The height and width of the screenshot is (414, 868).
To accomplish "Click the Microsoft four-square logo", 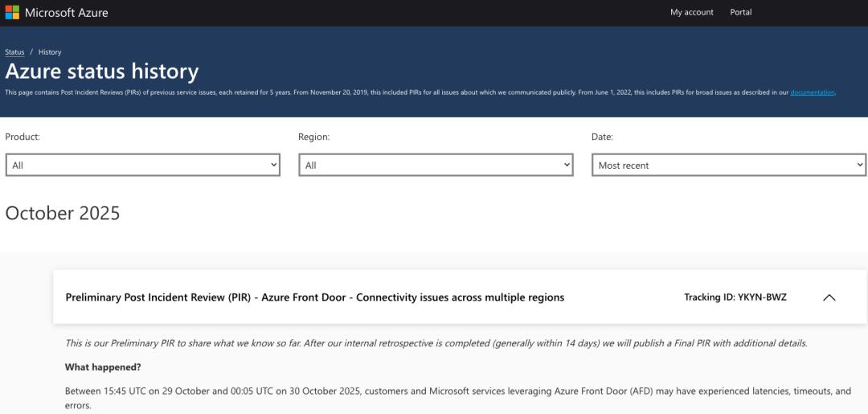I will click(x=12, y=13).
